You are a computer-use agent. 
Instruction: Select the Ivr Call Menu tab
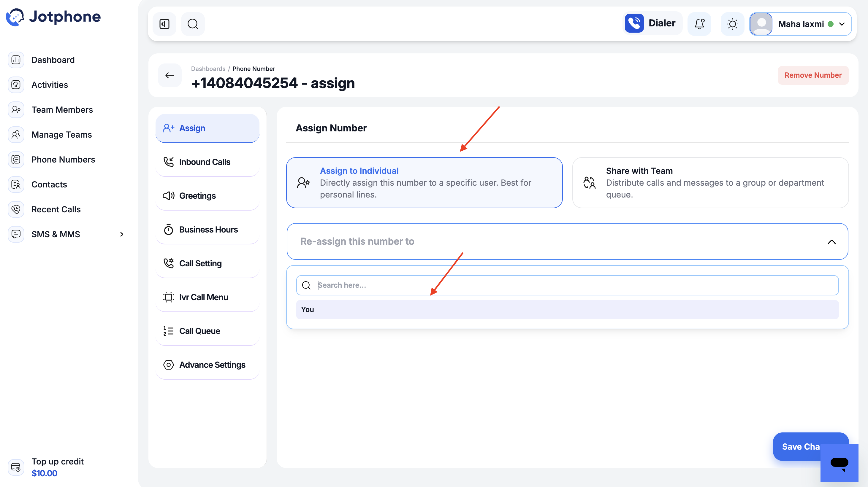207,297
